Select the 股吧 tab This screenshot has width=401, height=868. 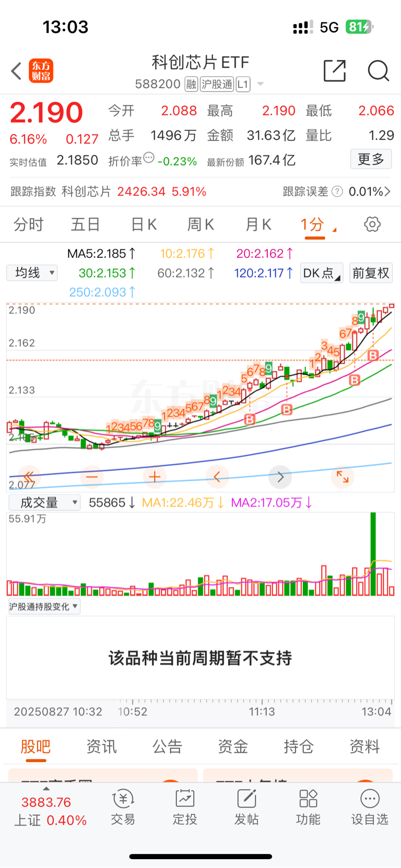36,746
